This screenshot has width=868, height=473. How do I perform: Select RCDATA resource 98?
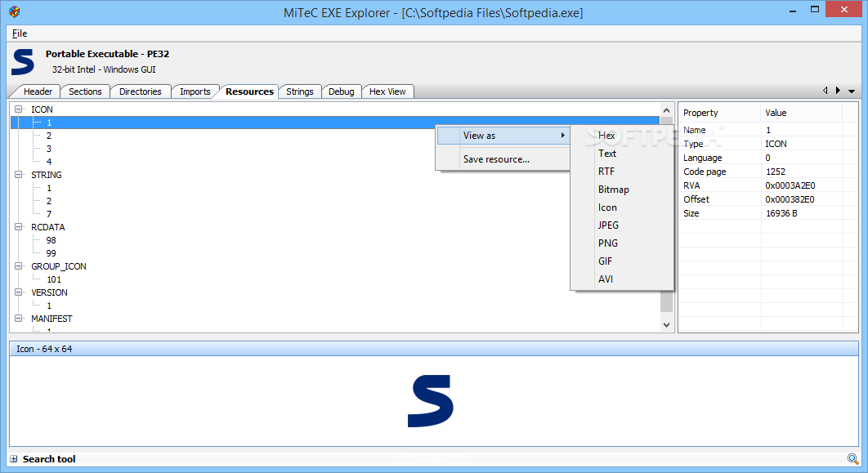tap(51, 240)
